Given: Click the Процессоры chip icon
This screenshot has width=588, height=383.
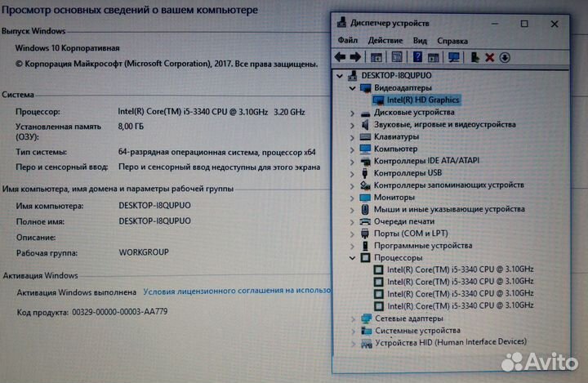Looking at the screenshot, I should point(365,258).
